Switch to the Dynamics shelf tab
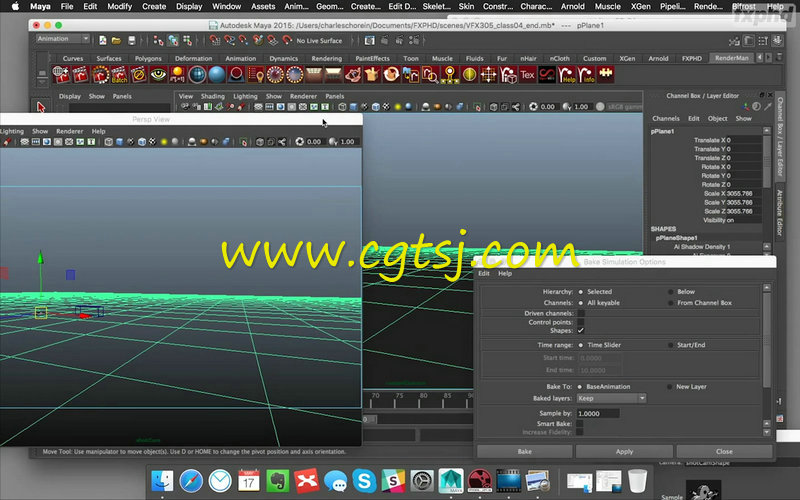Screen dimensions: 800x500 (283, 58)
